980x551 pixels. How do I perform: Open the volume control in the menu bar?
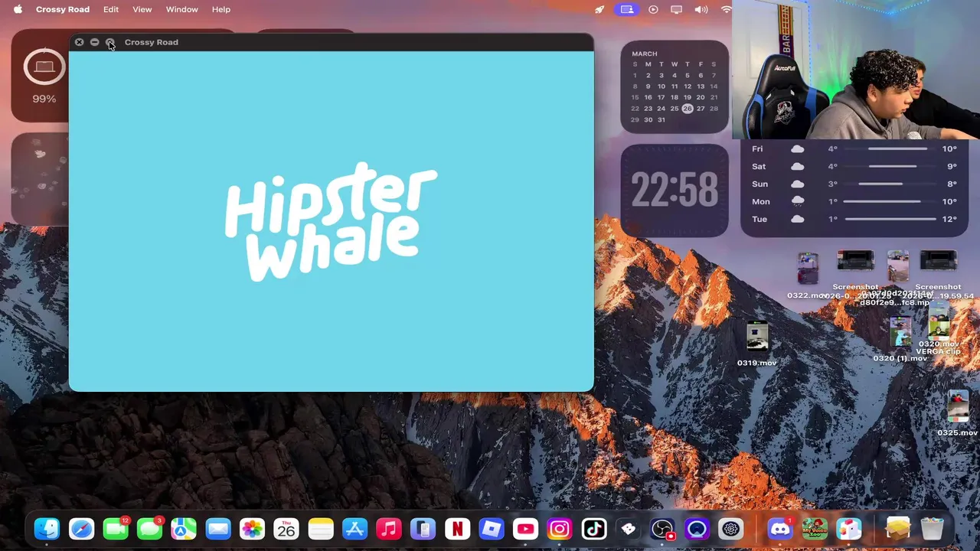(x=701, y=9)
